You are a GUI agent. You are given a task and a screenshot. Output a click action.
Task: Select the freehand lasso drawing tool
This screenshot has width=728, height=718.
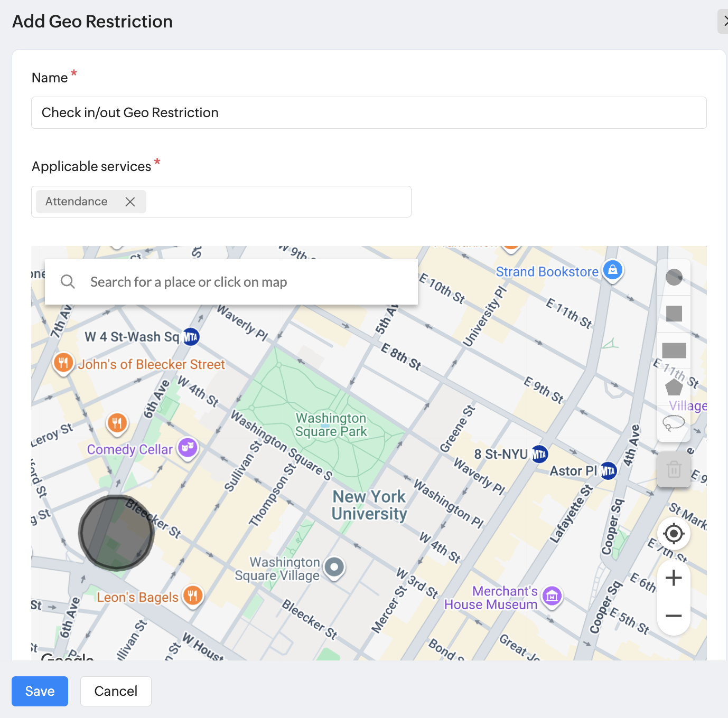click(674, 423)
